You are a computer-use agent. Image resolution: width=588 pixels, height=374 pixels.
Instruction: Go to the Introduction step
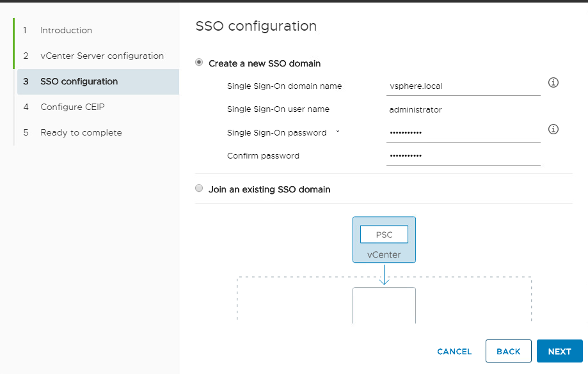(66, 30)
